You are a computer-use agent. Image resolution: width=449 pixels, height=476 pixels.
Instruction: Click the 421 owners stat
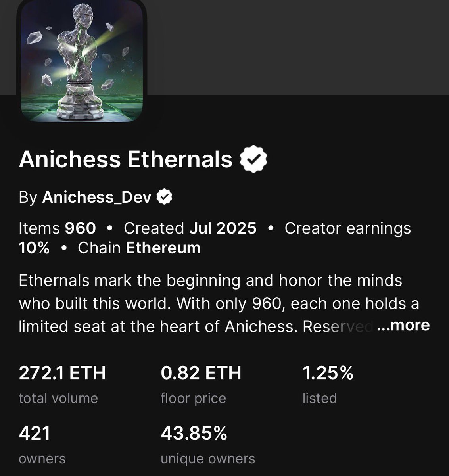(x=35, y=433)
